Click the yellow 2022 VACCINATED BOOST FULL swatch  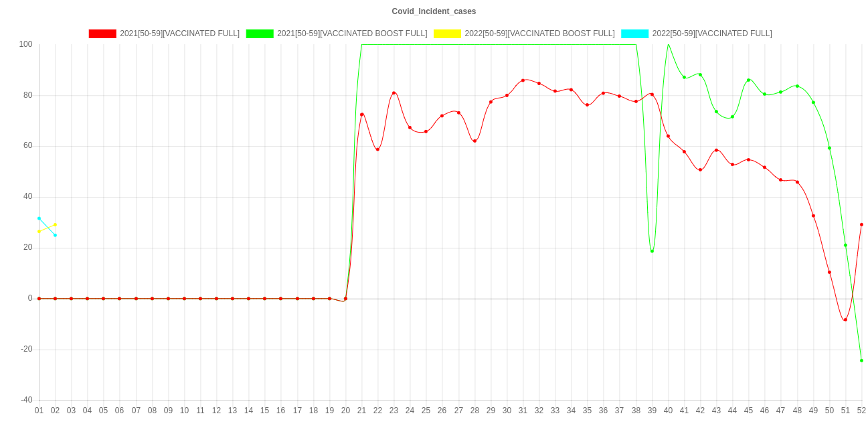coord(447,33)
